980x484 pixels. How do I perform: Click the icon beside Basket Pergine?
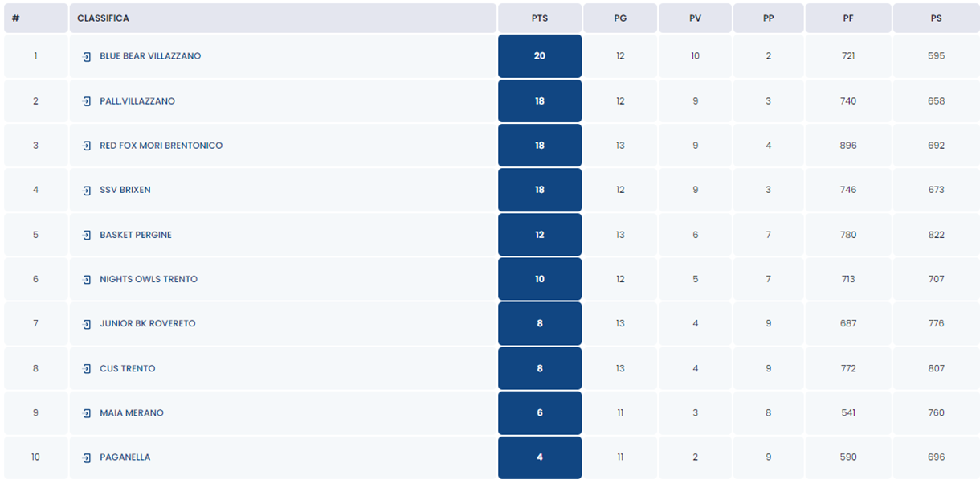pos(87,235)
